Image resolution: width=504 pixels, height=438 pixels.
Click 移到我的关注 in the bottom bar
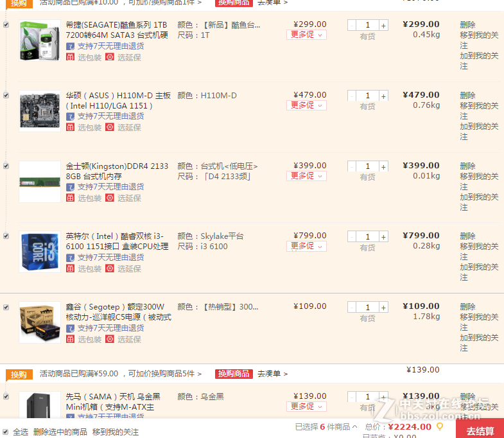(x=116, y=432)
